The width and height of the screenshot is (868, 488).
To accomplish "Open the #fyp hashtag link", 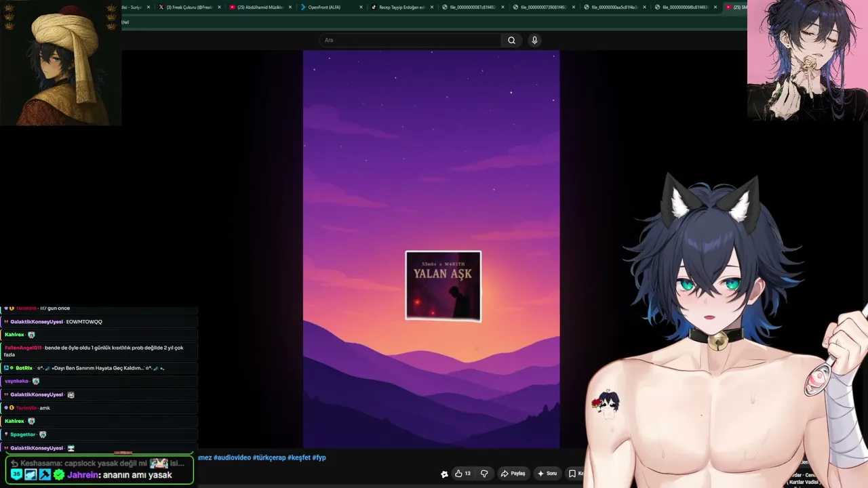I will coord(319,457).
